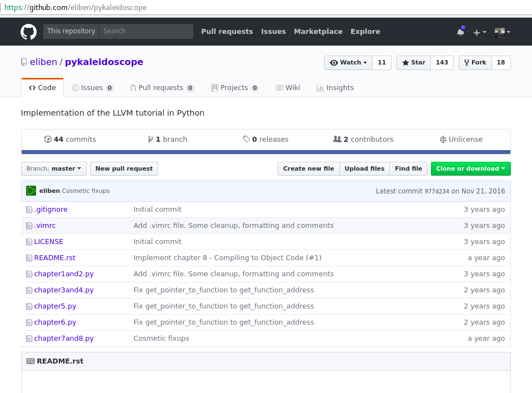Open the Cosmetic fixups message in latest commit bar

coord(86,191)
